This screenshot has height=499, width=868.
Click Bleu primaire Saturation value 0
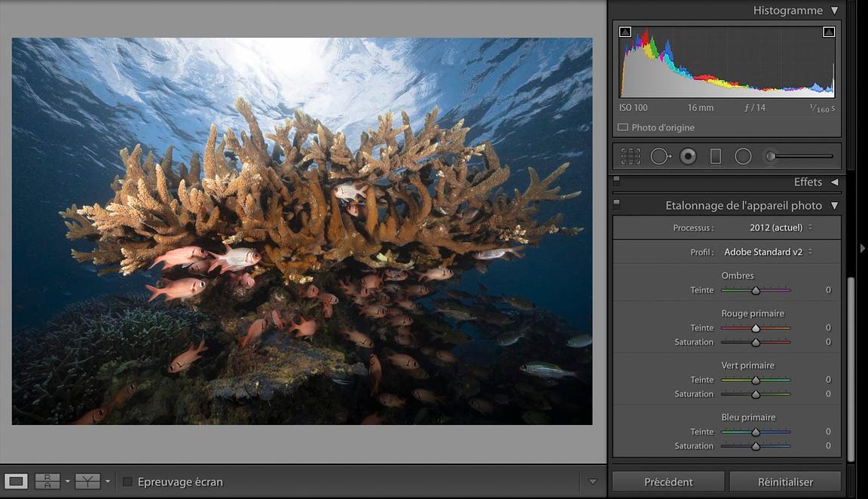click(x=828, y=445)
